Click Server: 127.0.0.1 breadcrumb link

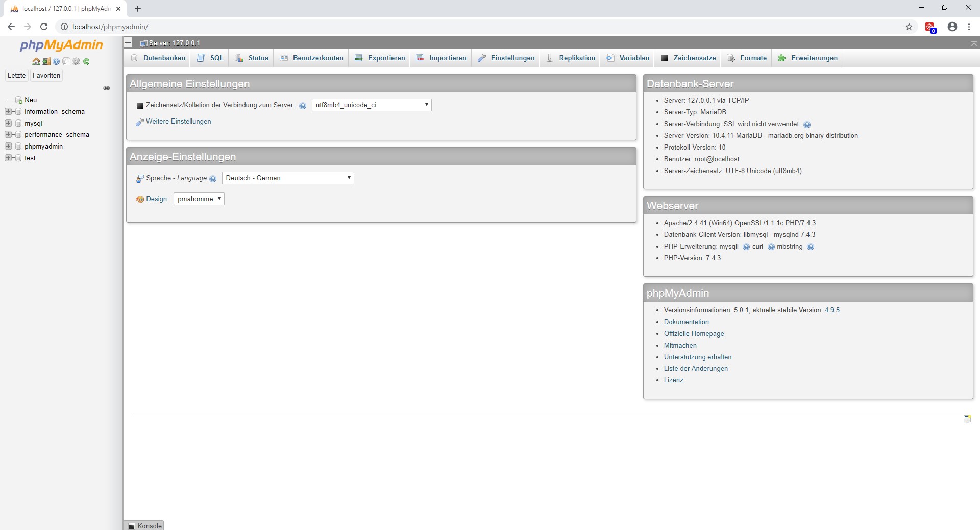click(174, 43)
